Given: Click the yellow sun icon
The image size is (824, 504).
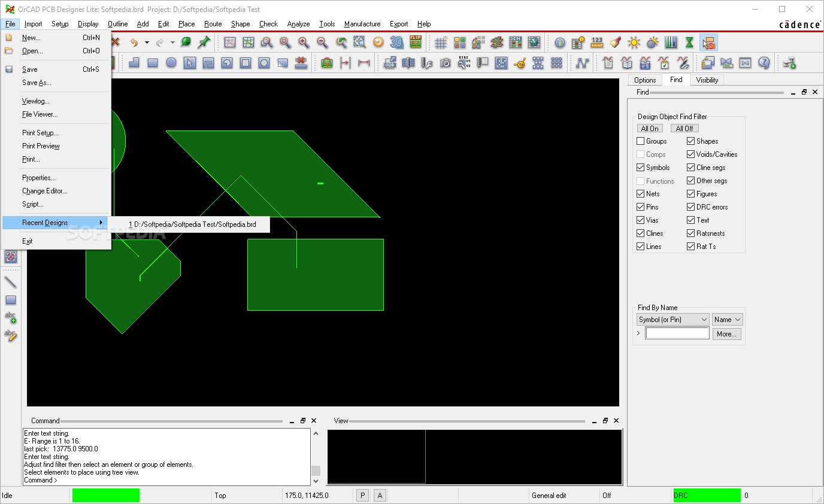Looking at the screenshot, I should pos(634,42).
